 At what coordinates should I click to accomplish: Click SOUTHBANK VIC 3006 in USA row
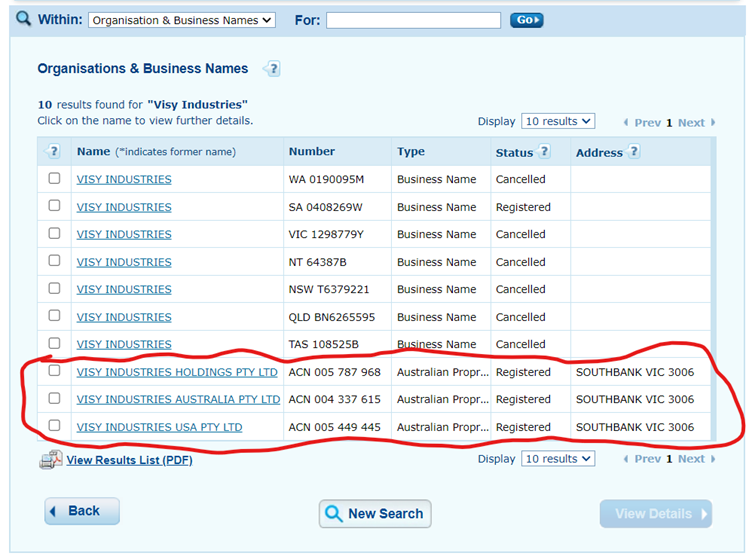[635, 427]
